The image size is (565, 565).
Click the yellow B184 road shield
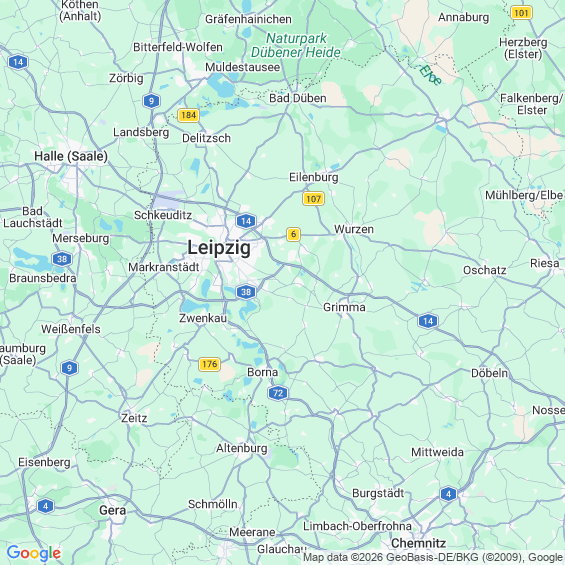(188, 115)
